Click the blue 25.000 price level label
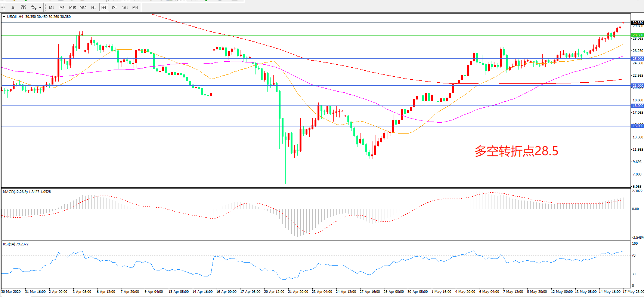 tap(637, 59)
